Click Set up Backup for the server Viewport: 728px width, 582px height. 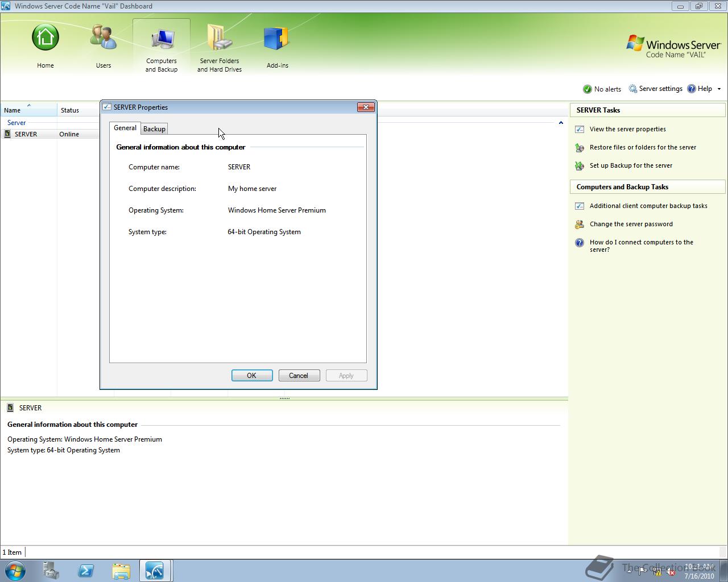click(631, 165)
